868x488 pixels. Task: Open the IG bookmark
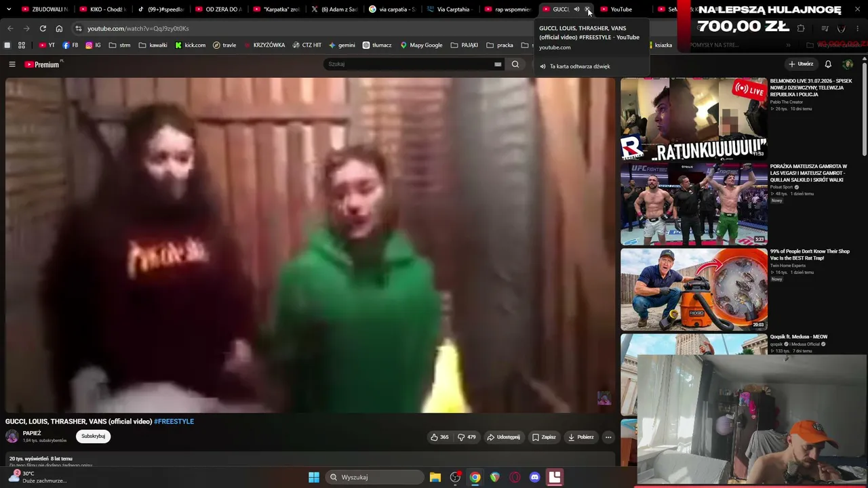pyautogui.click(x=94, y=45)
